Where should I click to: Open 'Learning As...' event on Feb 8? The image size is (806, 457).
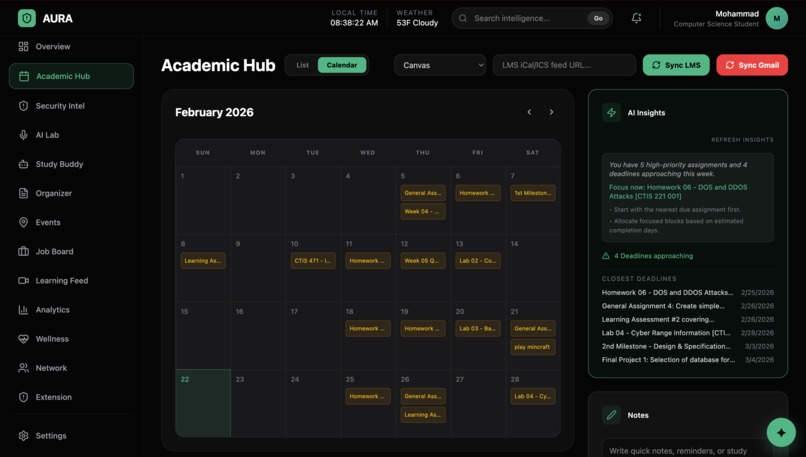(203, 261)
